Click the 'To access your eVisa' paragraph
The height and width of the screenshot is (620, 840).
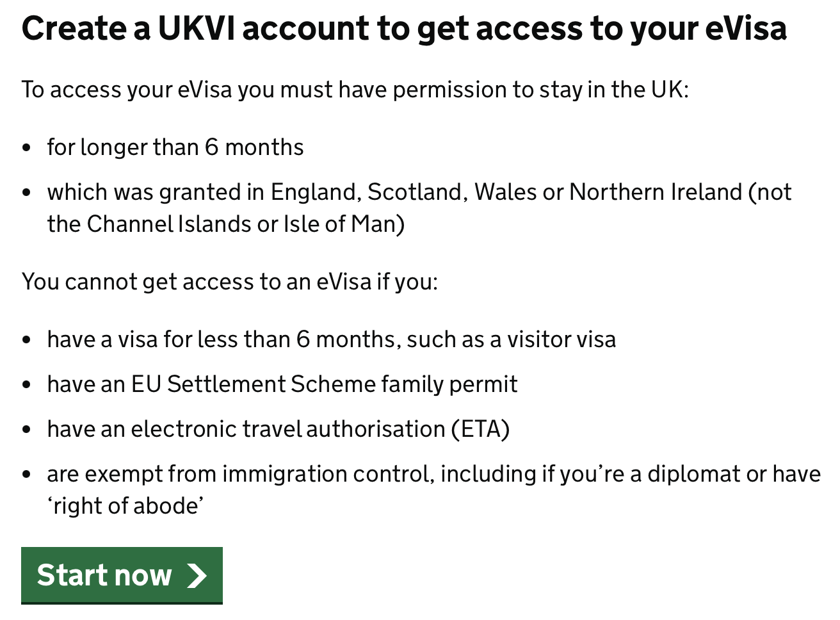click(355, 90)
